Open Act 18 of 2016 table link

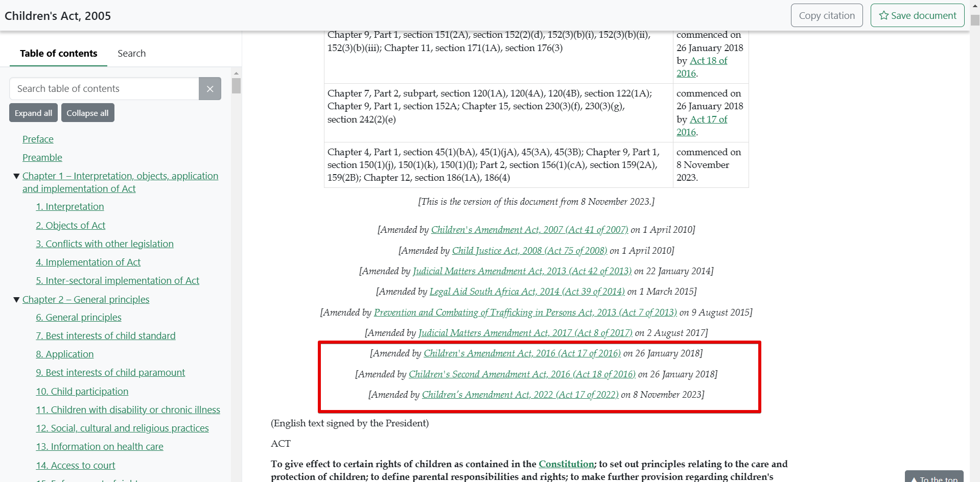708,61
